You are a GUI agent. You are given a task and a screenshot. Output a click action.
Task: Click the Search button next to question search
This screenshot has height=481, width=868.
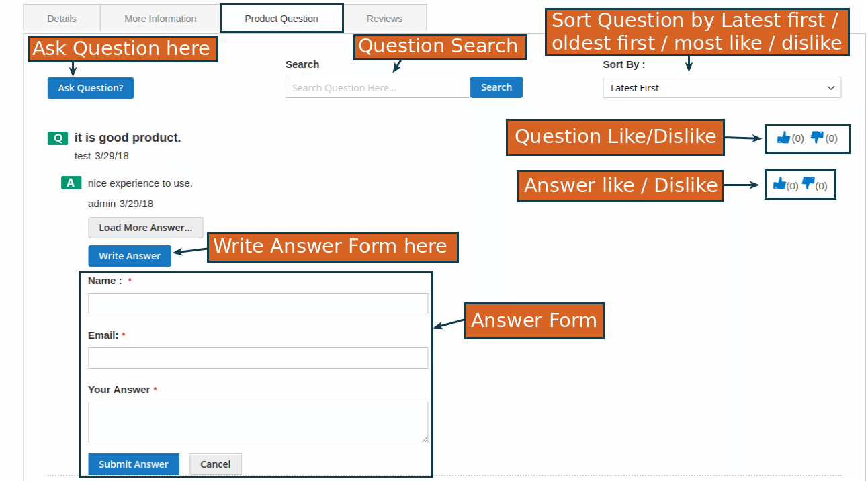[x=496, y=87]
